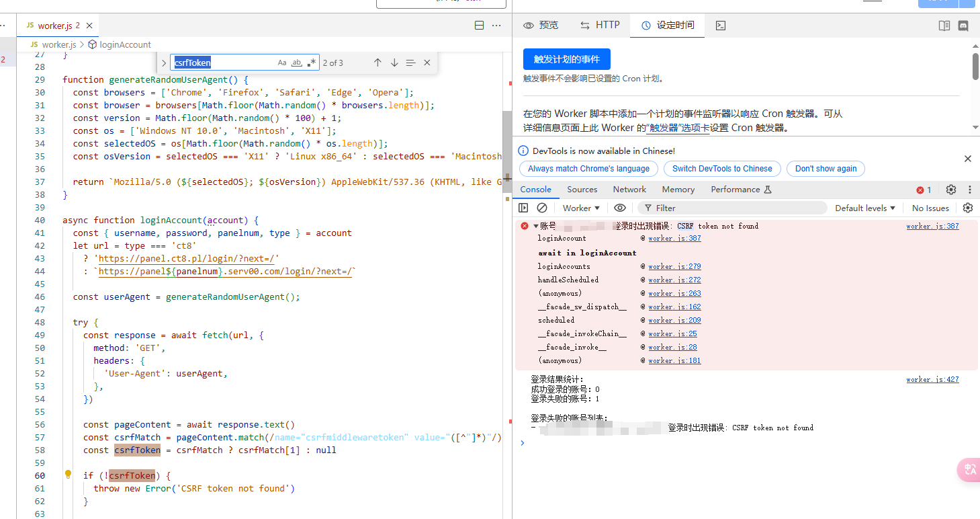Toggle Match Case in find box
The image size is (980, 519).
point(282,63)
